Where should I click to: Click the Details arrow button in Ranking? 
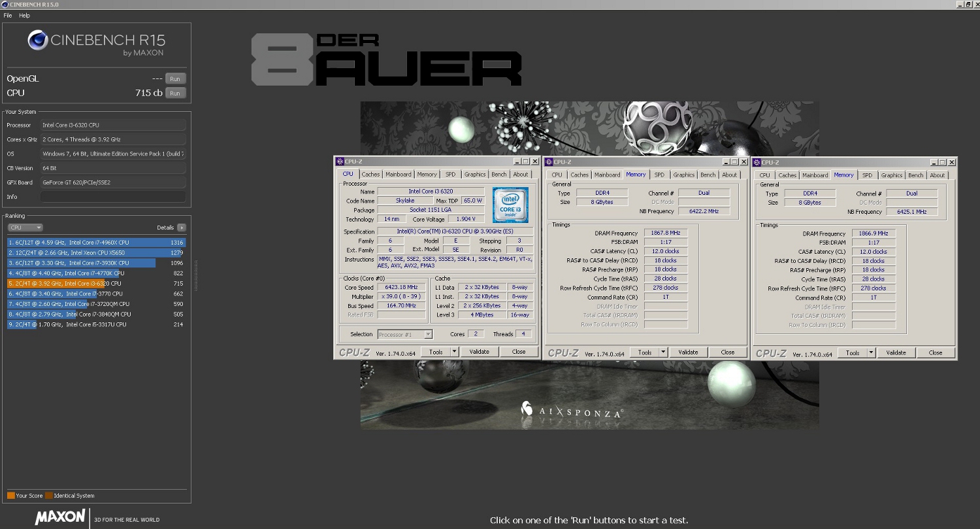coord(182,228)
